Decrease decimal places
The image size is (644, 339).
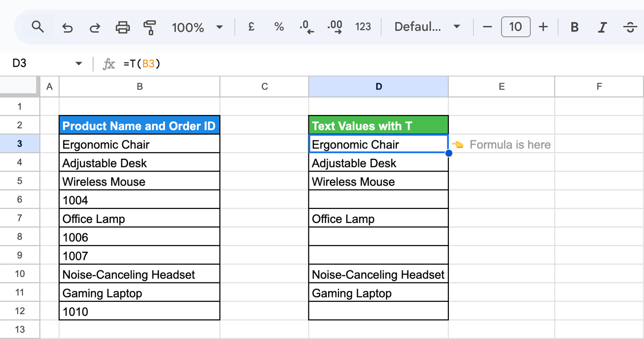(x=306, y=27)
